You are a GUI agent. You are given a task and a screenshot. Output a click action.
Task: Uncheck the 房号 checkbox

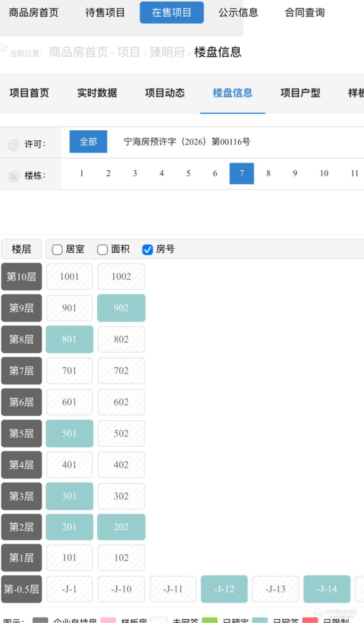(x=148, y=250)
